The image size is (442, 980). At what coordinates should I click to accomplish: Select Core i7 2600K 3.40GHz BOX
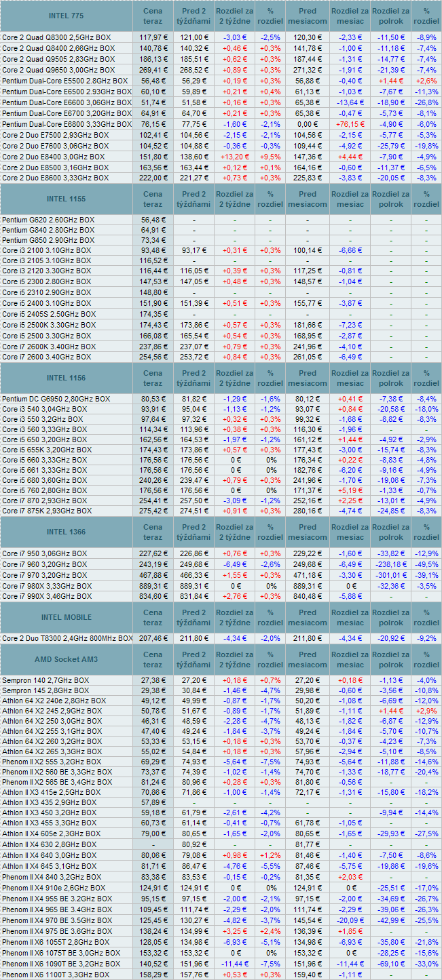(49, 347)
